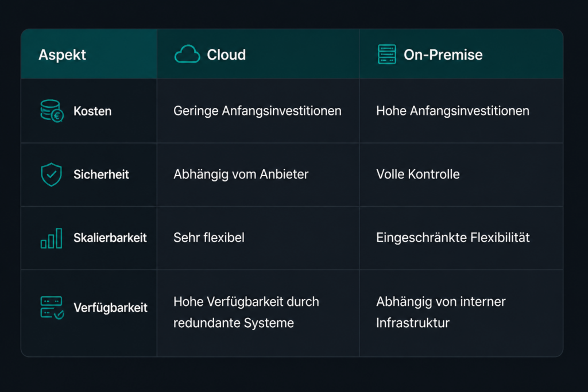Select the Cloud column heading text
588x392 pixels.
[x=226, y=55]
